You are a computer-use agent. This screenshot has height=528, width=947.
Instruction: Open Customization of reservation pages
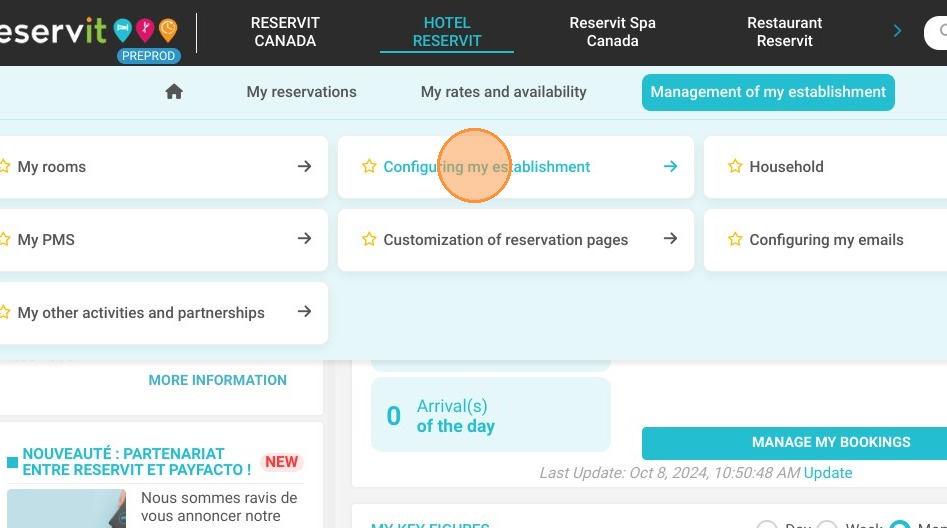(x=516, y=240)
